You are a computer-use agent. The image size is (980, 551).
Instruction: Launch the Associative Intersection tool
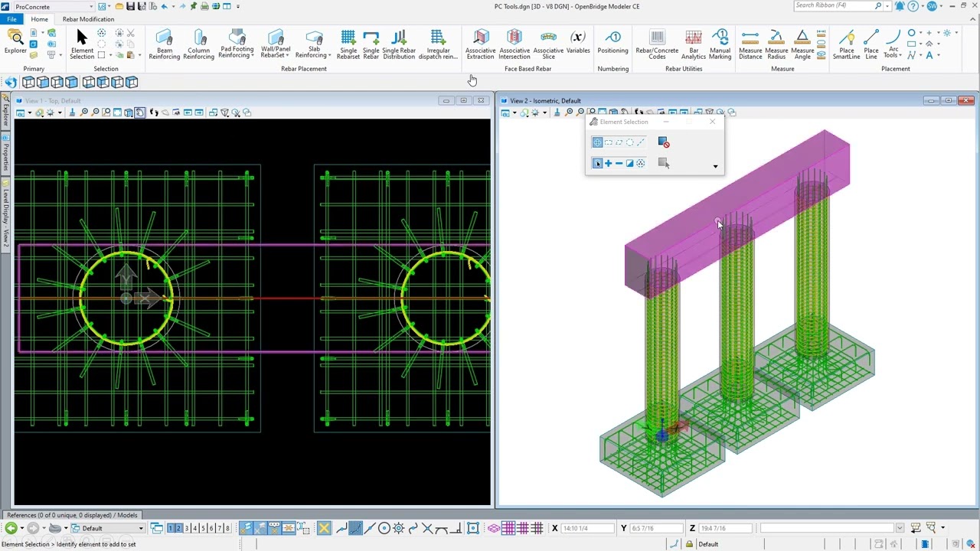pyautogui.click(x=514, y=44)
